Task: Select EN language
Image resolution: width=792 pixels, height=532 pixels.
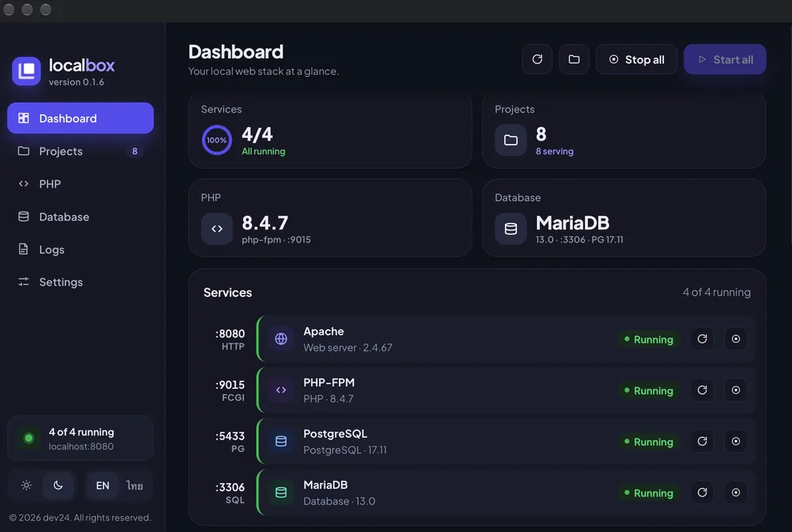Action: 103,486
